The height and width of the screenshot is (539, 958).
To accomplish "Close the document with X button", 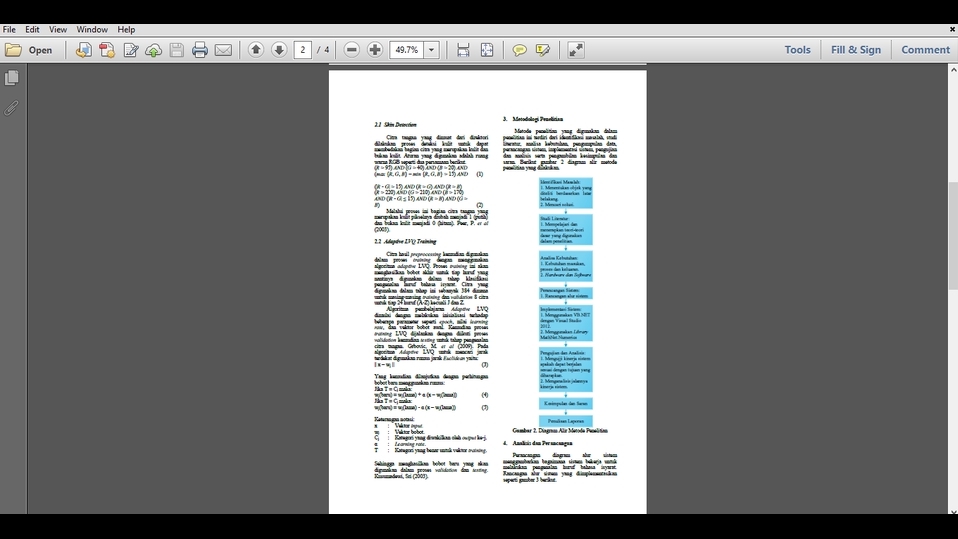I will pyautogui.click(x=952, y=29).
